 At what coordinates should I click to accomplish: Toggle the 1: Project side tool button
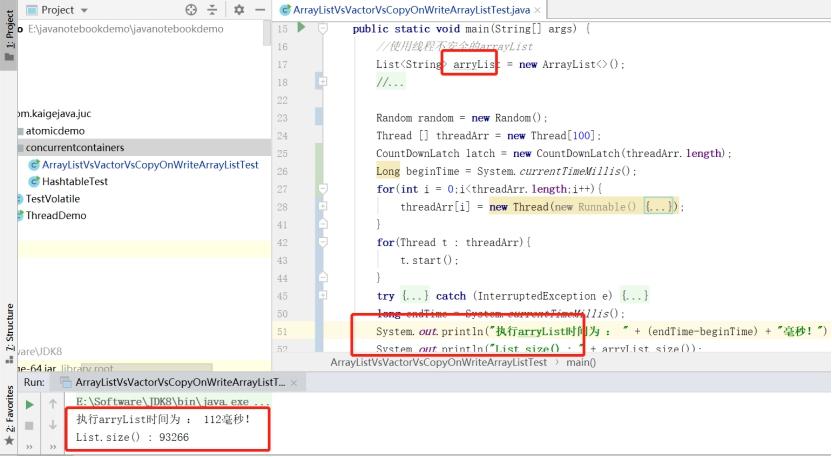[9, 35]
